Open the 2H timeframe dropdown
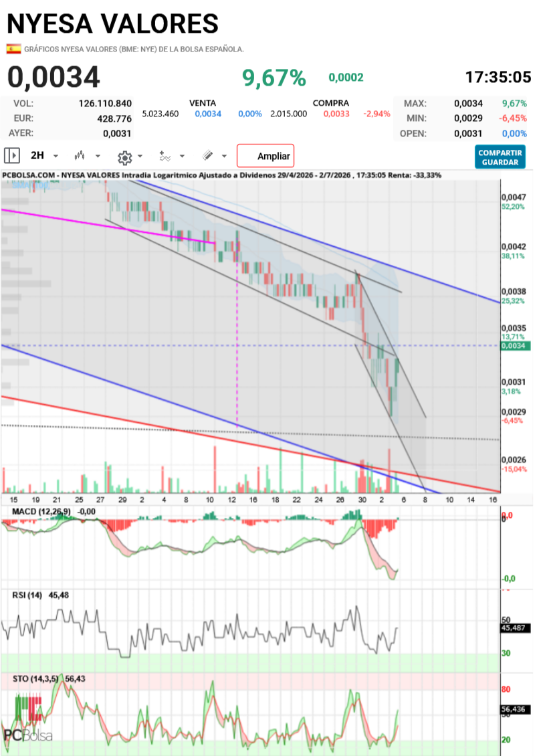Screen dimensions: 535x756 click(x=44, y=156)
